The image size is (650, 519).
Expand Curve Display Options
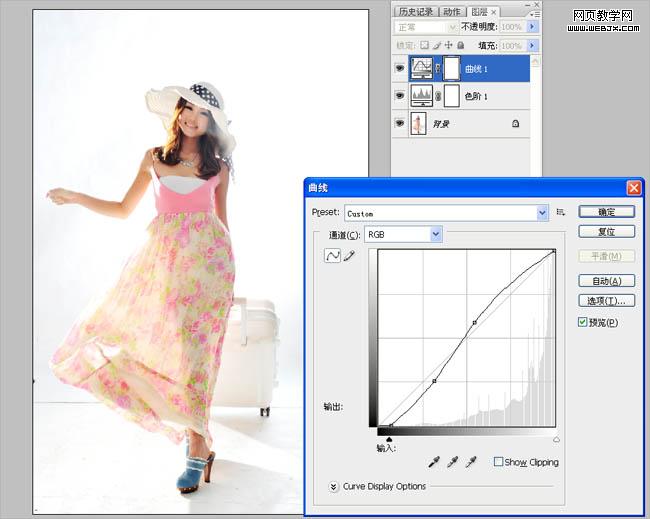333,487
